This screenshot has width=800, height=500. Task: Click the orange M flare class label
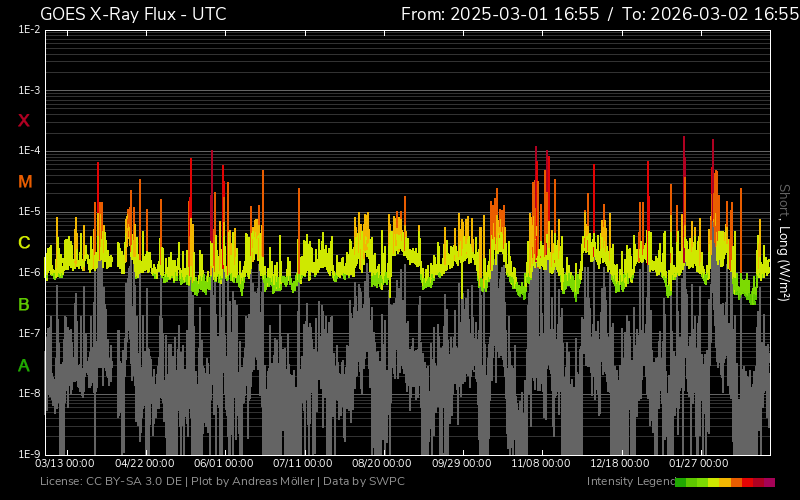(x=24, y=182)
